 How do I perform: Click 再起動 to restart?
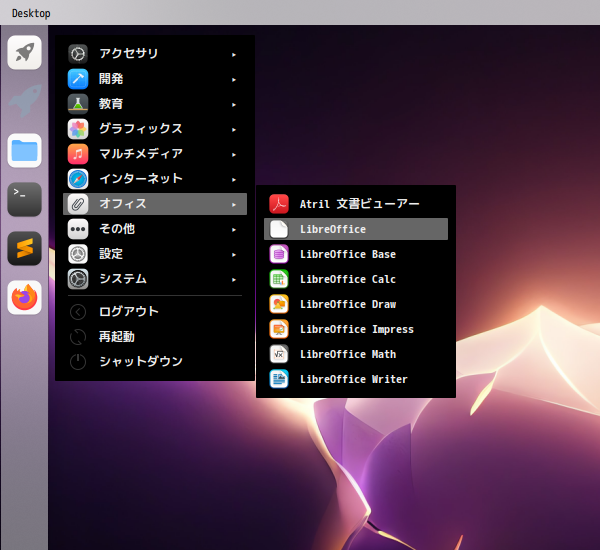155,337
